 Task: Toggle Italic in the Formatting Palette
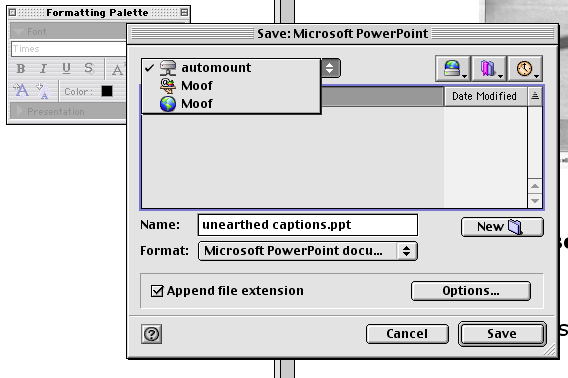coord(43,68)
